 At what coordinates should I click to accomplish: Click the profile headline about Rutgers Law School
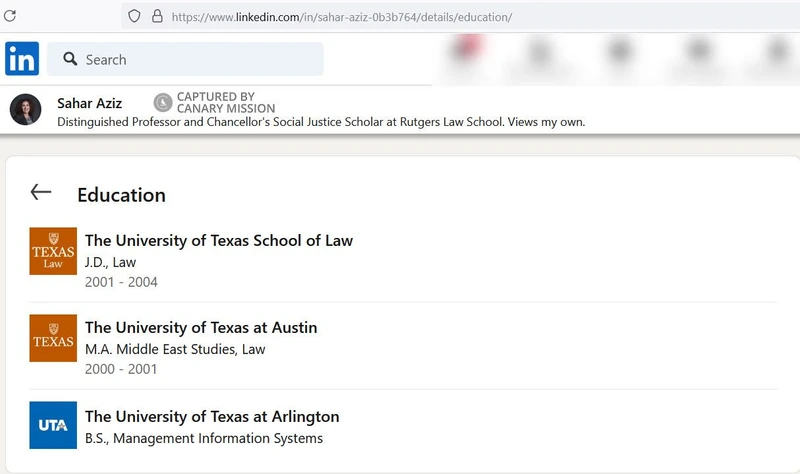(321, 122)
